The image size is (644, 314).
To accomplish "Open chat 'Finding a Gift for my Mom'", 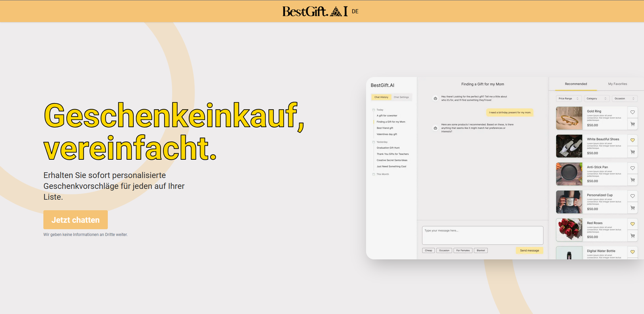I will coord(391,122).
